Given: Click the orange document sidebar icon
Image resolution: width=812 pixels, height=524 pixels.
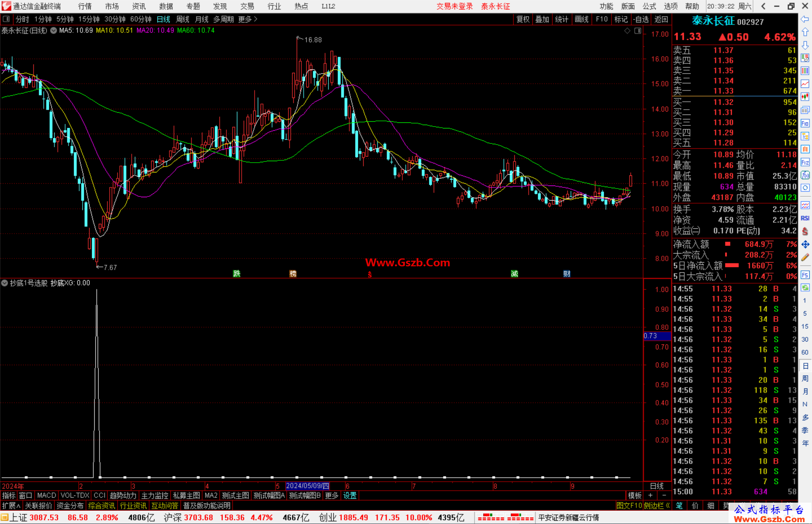Looking at the screenshot, I should click(x=805, y=149).
